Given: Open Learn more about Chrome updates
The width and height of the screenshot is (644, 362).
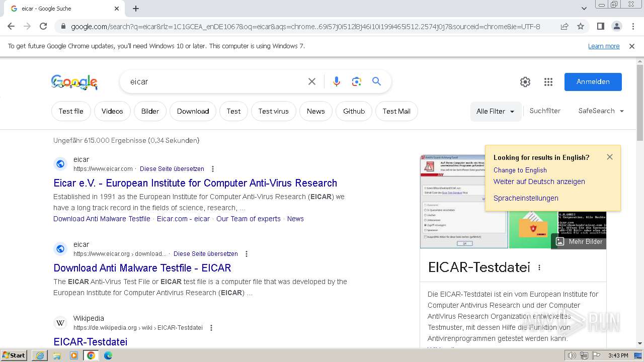Looking at the screenshot, I should 604,46.
